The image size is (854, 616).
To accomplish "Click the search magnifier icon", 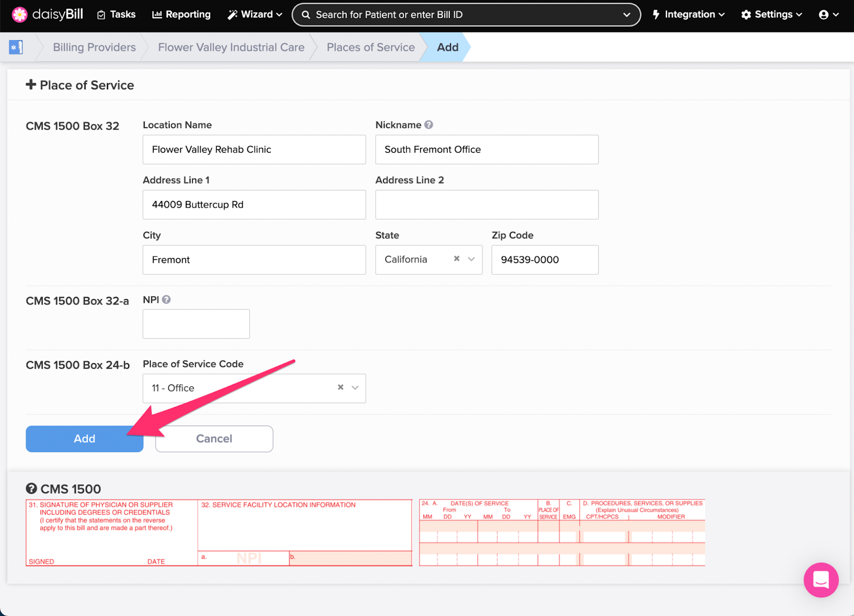I will [x=306, y=15].
